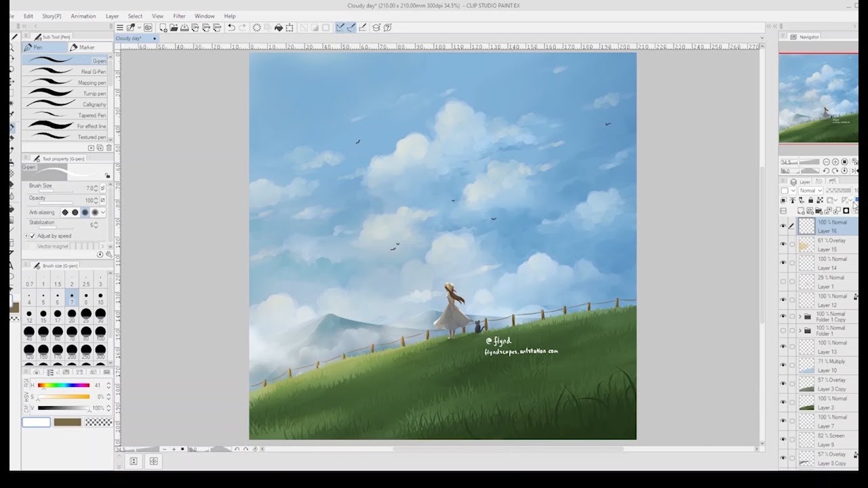Open CLIP STUDIO spiral icon in the command bar
The width and height of the screenshot is (868, 488).
coord(148,28)
